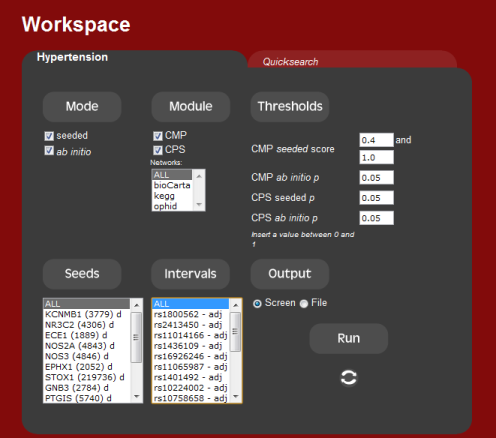Click down arrow of Intervals list scrollbar
The height and width of the screenshot is (438, 496).
236,396
